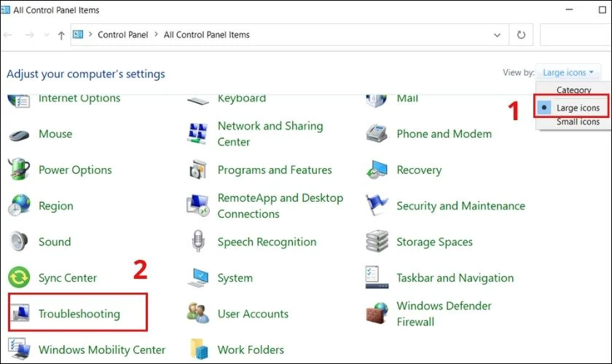Viewport: 612px width, 364px height.
Task: Click the Control Panel icon in address bar
Action: click(x=78, y=35)
